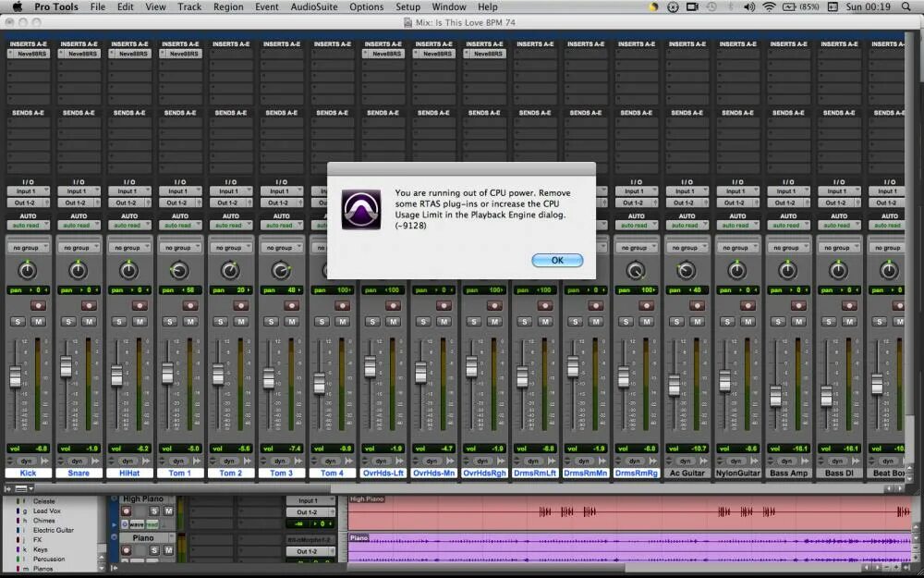
Task: Arm record on the Kick track
Action: point(38,305)
